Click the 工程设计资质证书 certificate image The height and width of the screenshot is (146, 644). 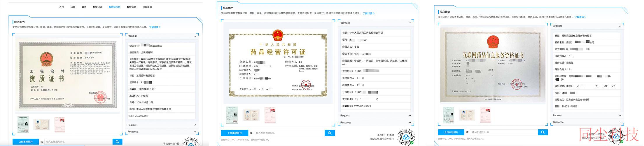pyautogui.click(x=68, y=75)
